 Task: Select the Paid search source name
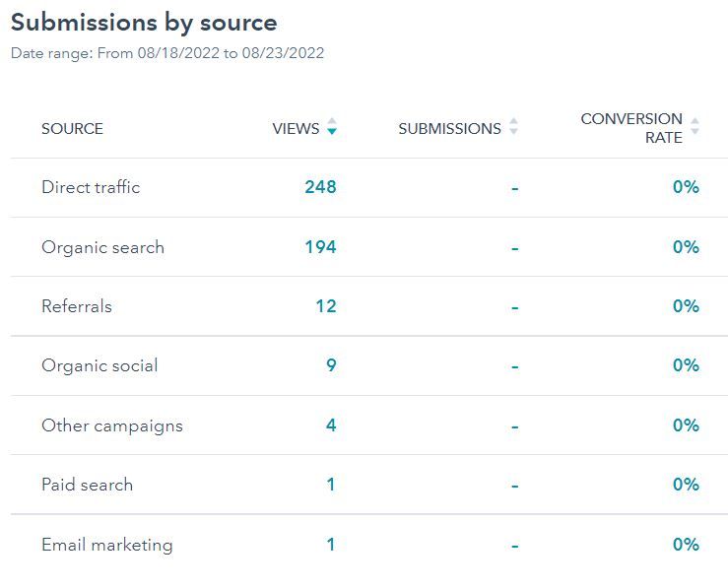[x=88, y=485]
